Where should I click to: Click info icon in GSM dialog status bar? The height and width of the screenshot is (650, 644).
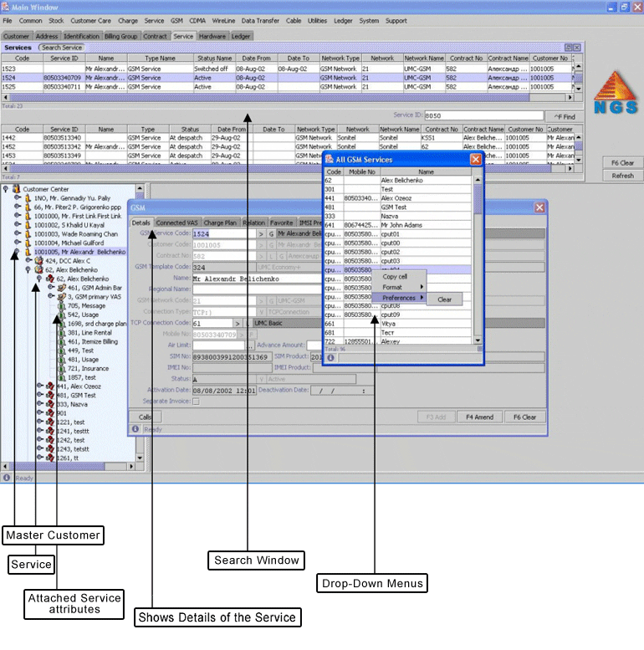[135, 429]
